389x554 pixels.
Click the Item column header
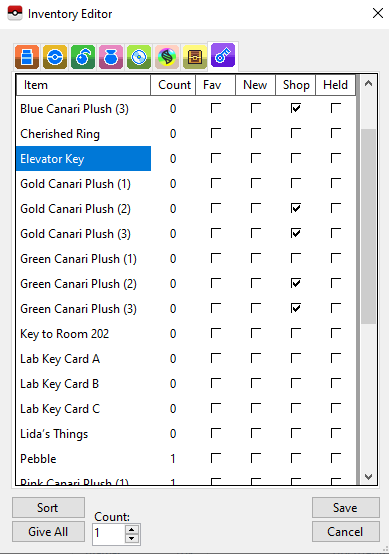pyautogui.click(x=83, y=85)
